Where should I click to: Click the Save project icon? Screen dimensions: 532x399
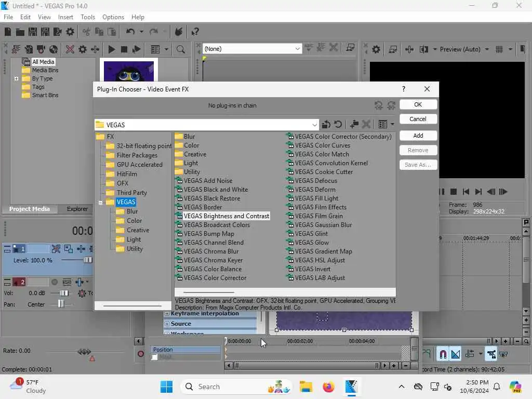(x=33, y=32)
